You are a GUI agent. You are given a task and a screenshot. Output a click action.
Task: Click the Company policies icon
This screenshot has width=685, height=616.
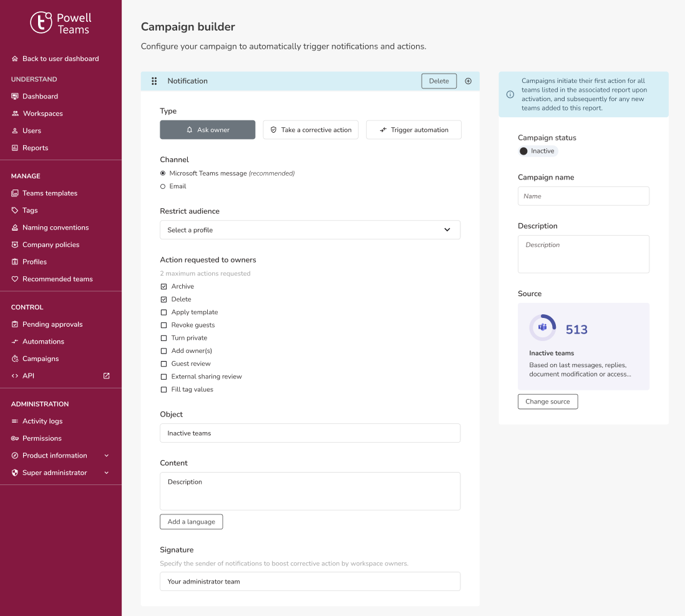point(15,244)
